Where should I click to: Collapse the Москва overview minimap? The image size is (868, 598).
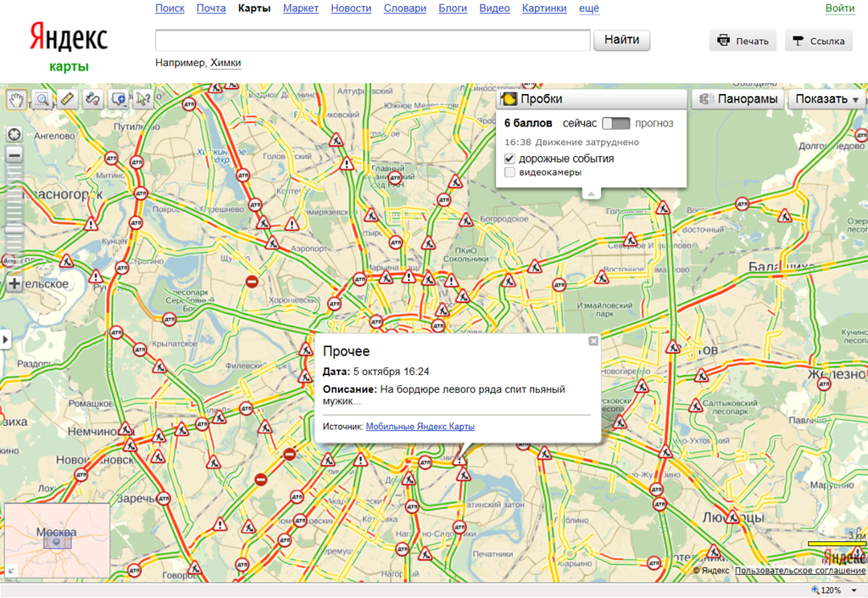[10, 570]
